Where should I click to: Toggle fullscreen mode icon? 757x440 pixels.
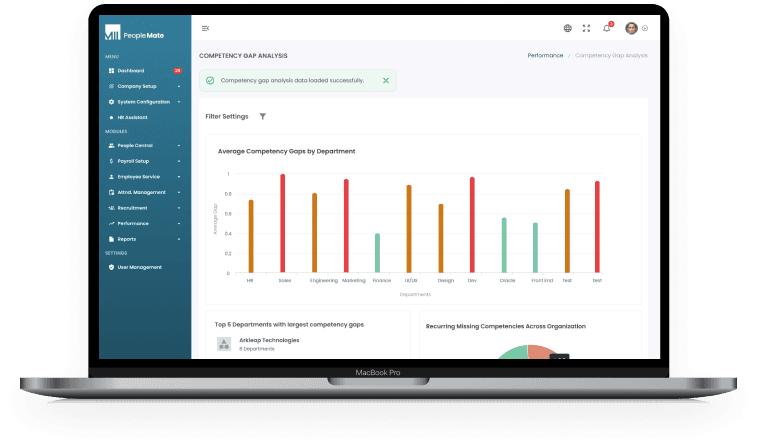586,28
